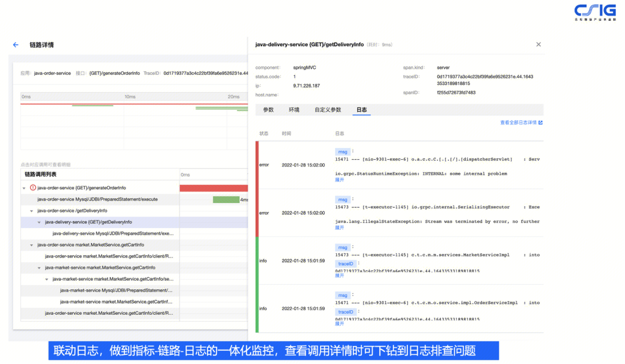Collapse java-market-service getCartInfo/se... node

tap(47, 280)
